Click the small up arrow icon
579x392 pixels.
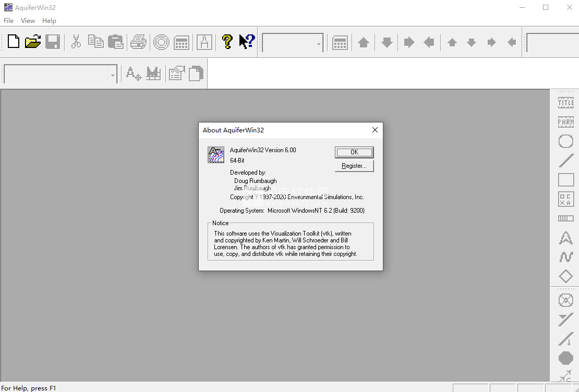tap(452, 42)
